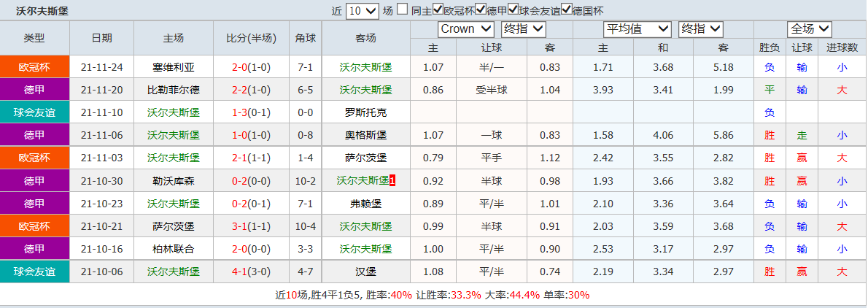Uncheck the 球会友谊 filter checkbox

tap(513, 9)
